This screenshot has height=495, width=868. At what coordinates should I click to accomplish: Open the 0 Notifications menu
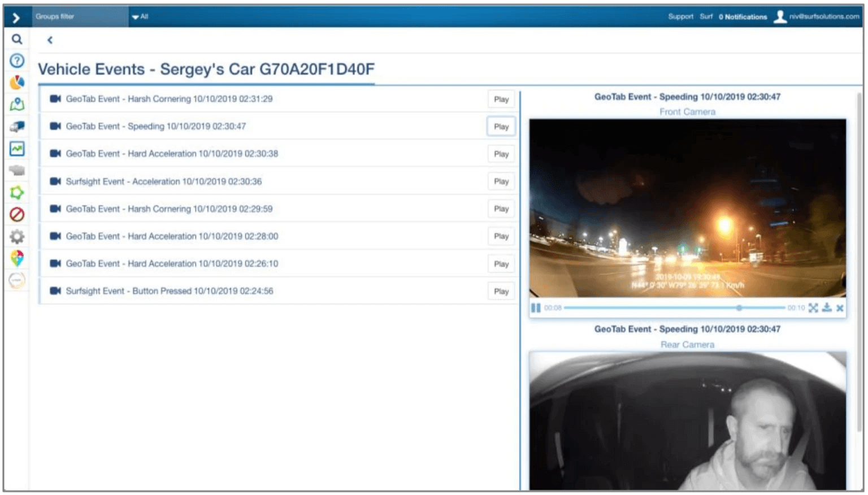click(743, 17)
